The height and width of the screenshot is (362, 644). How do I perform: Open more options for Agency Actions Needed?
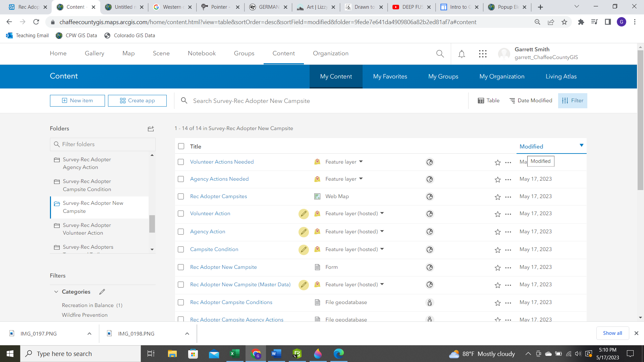click(x=508, y=180)
